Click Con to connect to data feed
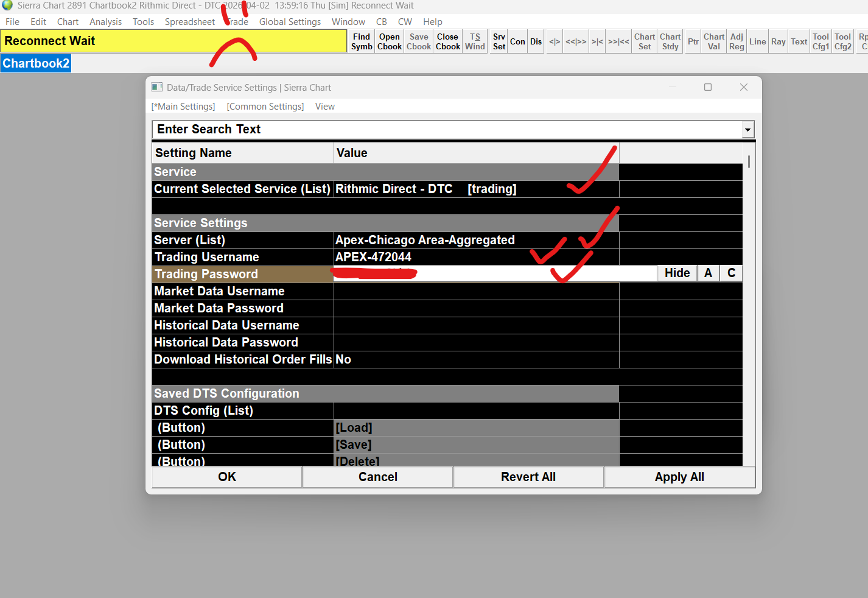 coord(517,41)
